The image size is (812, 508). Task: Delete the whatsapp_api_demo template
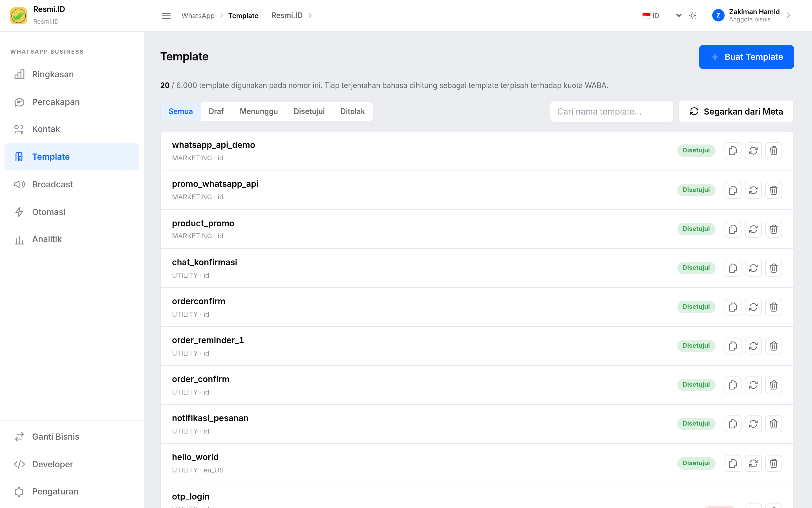(x=773, y=150)
